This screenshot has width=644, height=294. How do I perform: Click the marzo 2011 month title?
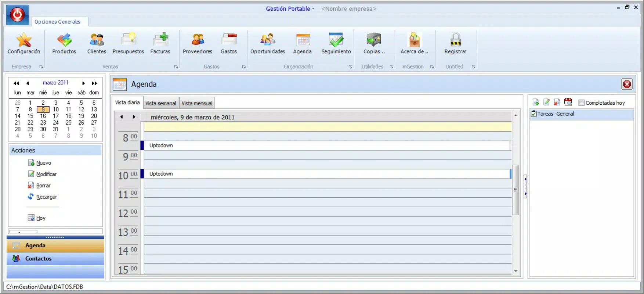pos(55,83)
